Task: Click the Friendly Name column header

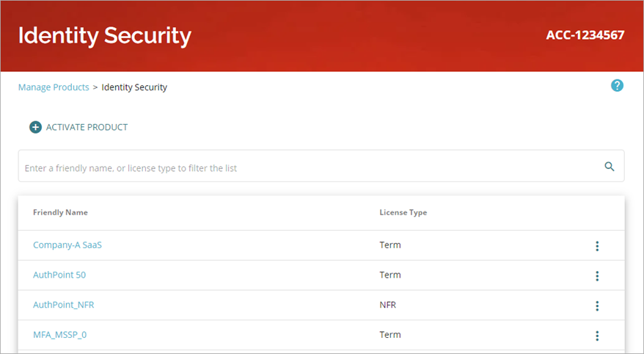Action: point(60,212)
